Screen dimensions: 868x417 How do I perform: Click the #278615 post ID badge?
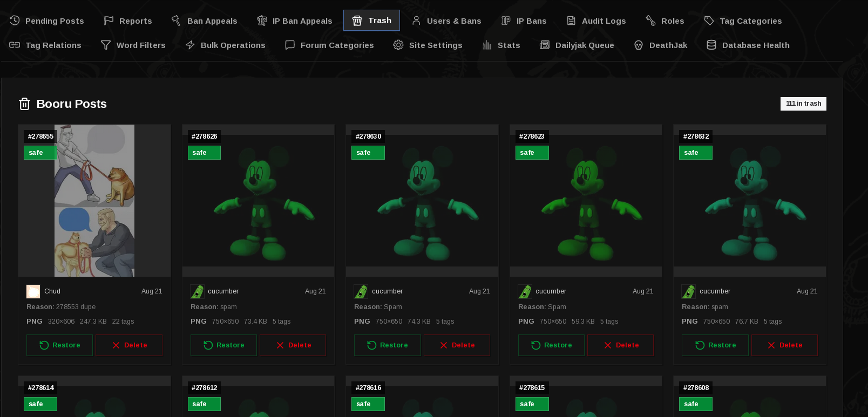[532, 388]
